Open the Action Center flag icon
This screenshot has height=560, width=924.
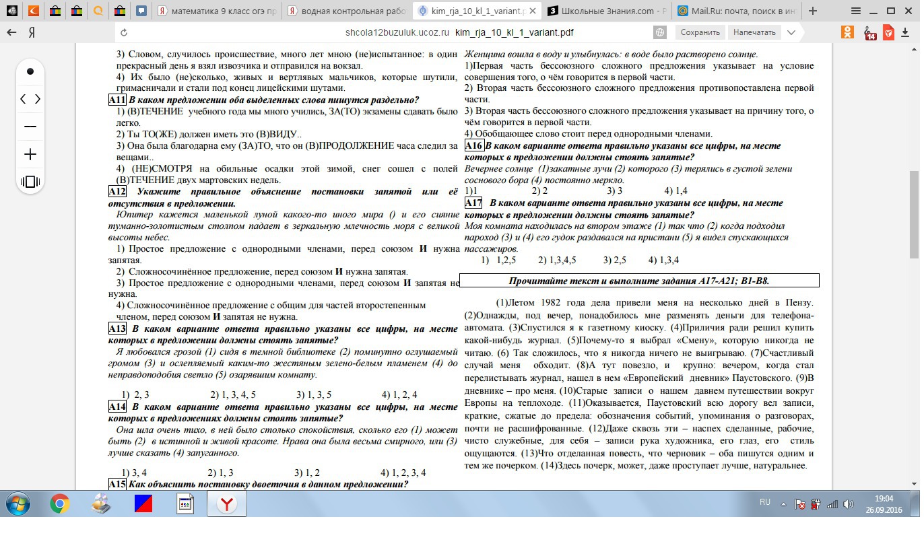[x=800, y=504]
